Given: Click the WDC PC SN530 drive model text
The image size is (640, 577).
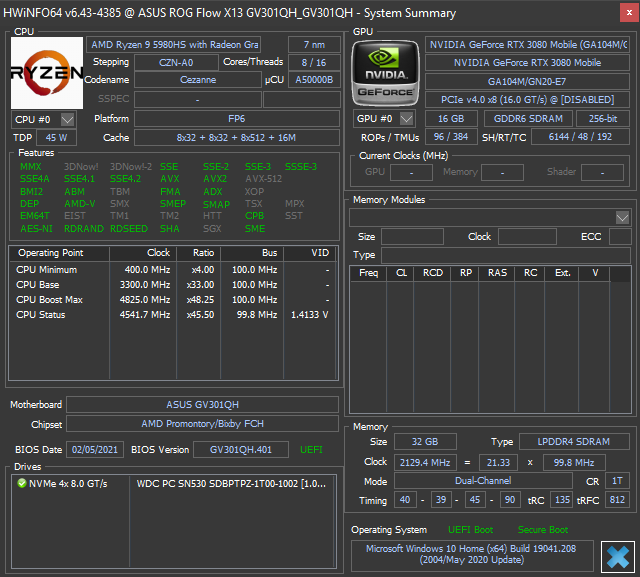Looking at the screenshot, I should point(231,484).
